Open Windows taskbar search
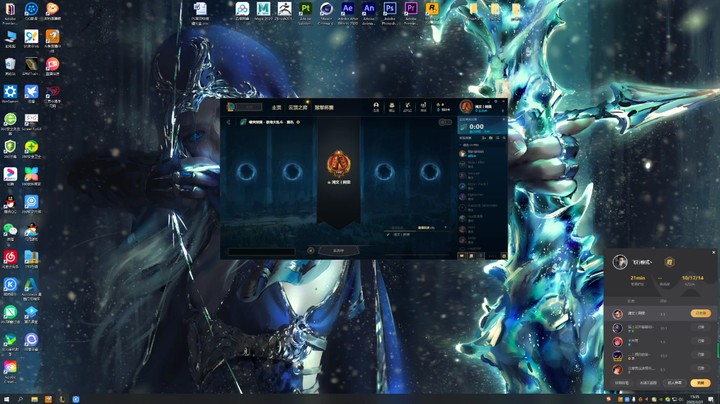This screenshot has height=404, width=720. click(x=20, y=399)
